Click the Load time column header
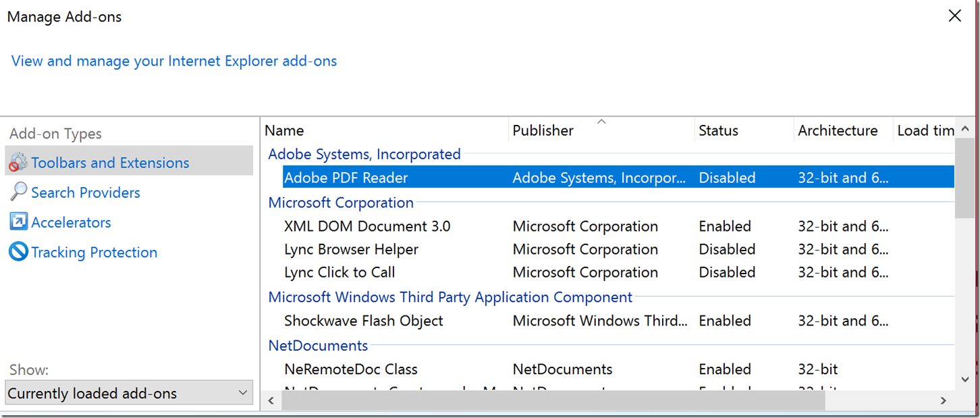 pos(924,130)
